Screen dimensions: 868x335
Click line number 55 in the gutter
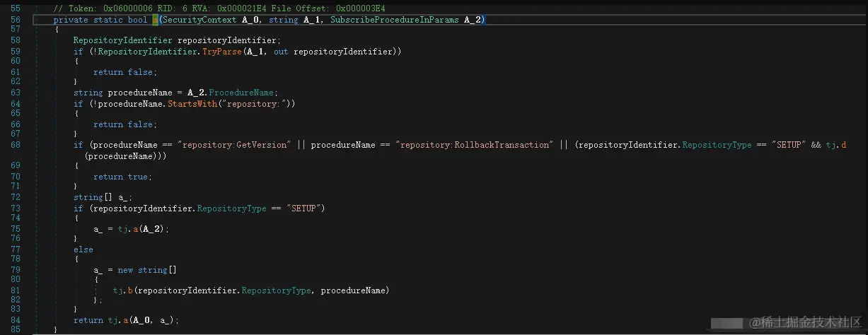pyautogui.click(x=14, y=8)
